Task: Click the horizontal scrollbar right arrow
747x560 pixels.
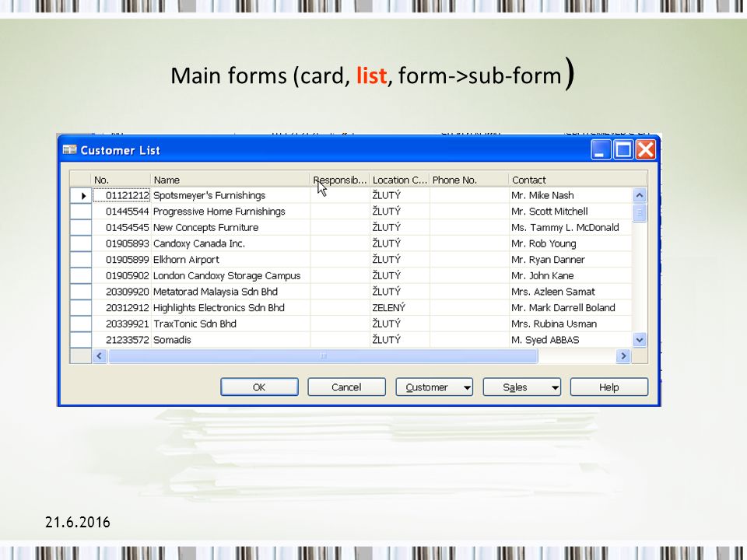Action: [x=623, y=355]
